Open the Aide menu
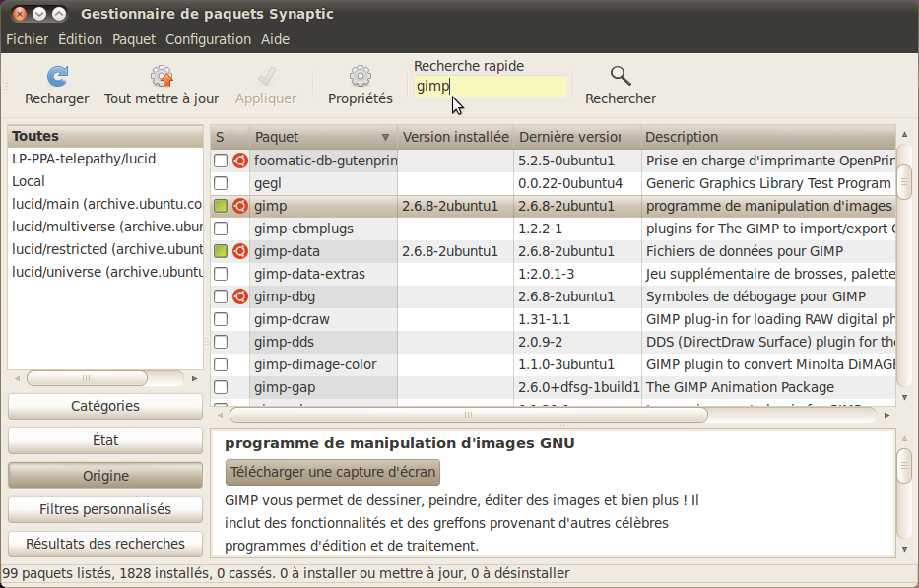This screenshot has width=919, height=588. [x=275, y=39]
